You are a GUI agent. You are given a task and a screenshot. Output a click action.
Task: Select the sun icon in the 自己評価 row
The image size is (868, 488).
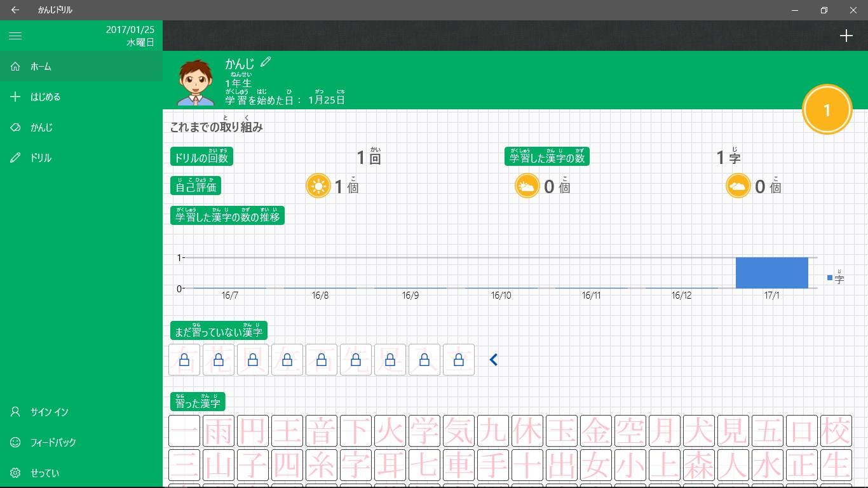tap(318, 186)
